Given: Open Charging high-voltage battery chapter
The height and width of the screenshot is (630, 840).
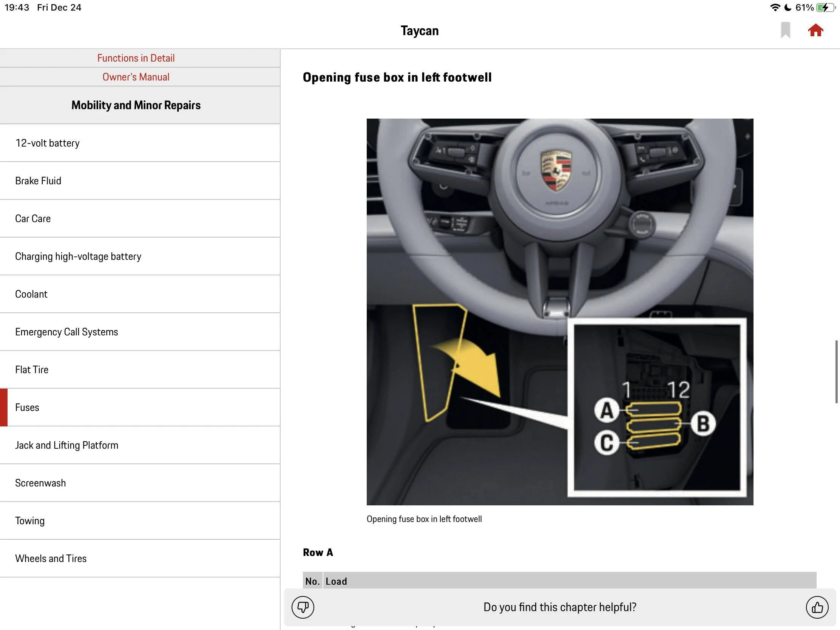Looking at the screenshot, I should [140, 256].
